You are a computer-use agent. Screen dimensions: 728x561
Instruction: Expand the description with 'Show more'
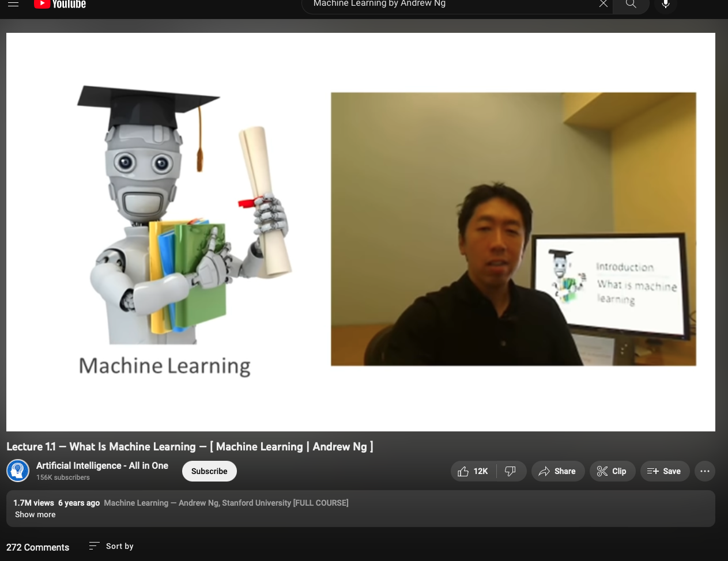click(35, 514)
